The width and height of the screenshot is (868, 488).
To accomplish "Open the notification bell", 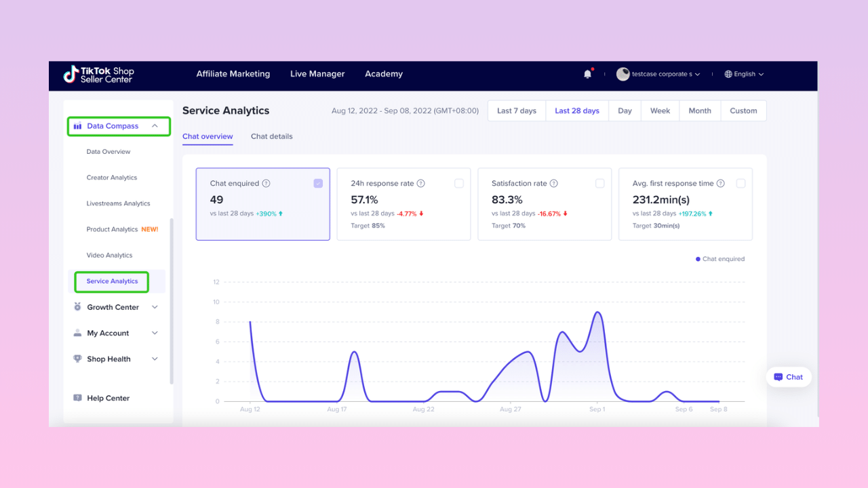I will tap(587, 73).
